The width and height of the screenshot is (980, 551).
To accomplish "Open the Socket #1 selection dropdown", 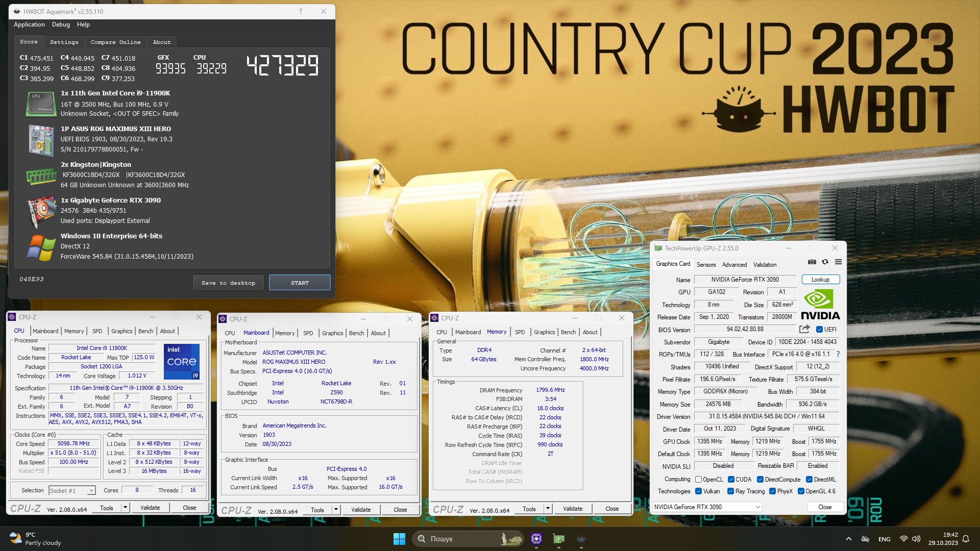I will click(x=72, y=490).
